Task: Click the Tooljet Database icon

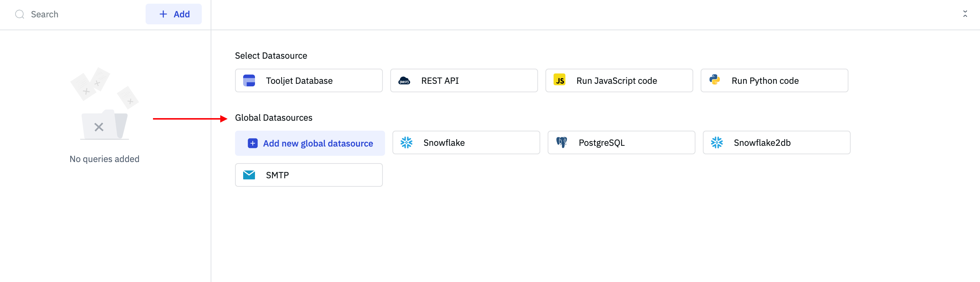Action: (249, 80)
